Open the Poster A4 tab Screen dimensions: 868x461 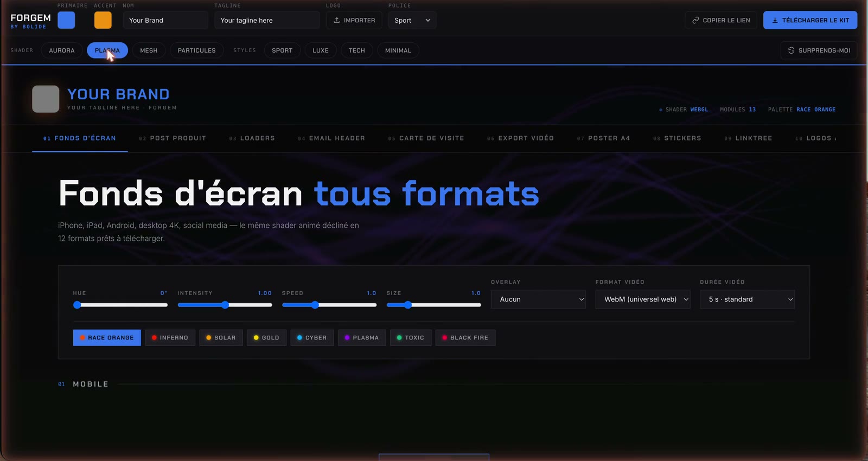pos(603,138)
